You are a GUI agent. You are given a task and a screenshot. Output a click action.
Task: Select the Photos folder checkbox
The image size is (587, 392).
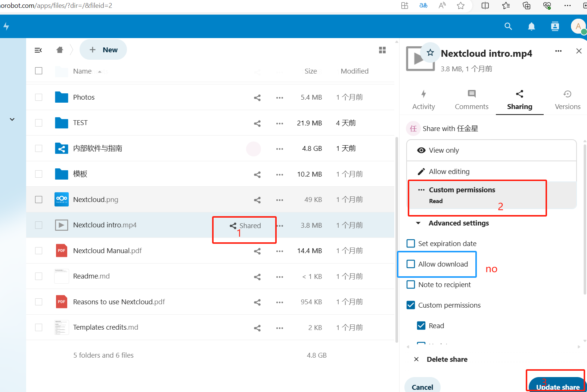pyautogui.click(x=38, y=97)
